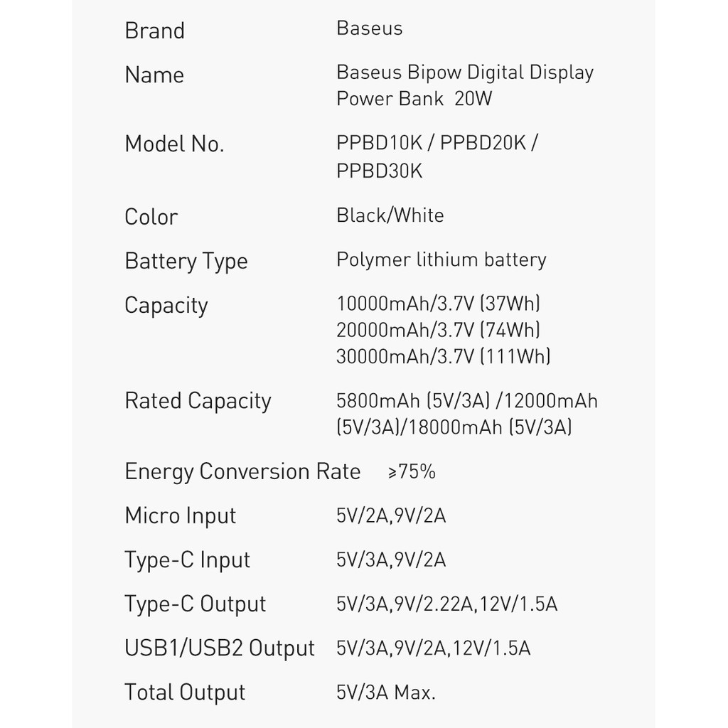Click the 20000mAh/3.7V (74Wh) capacity line
The width and height of the screenshot is (728, 728).
click(x=438, y=330)
